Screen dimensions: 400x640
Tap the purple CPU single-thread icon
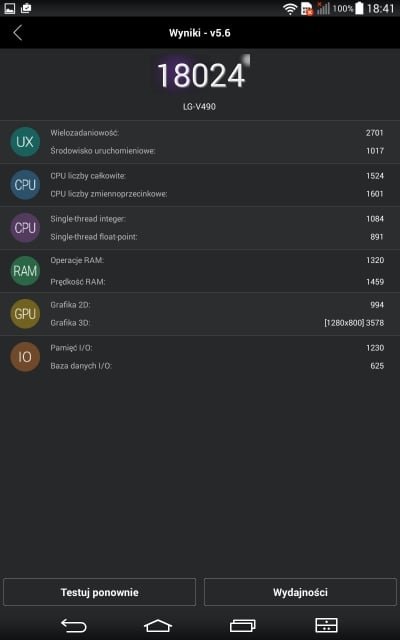(25, 228)
